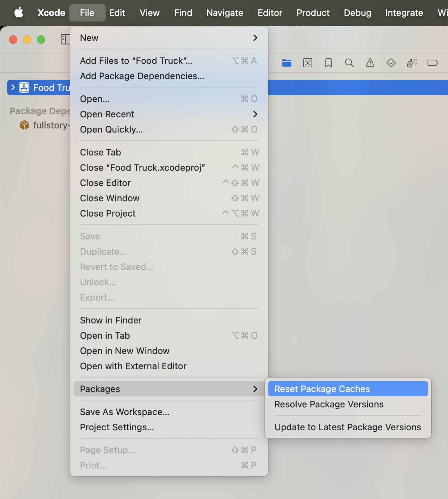The height and width of the screenshot is (499, 448).
Task: Select Open Quickly…
Action: (169, 129)
